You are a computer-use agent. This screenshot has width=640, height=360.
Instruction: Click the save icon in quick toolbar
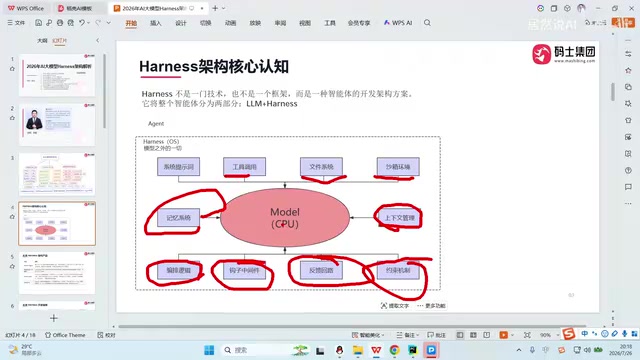[38, 23]
